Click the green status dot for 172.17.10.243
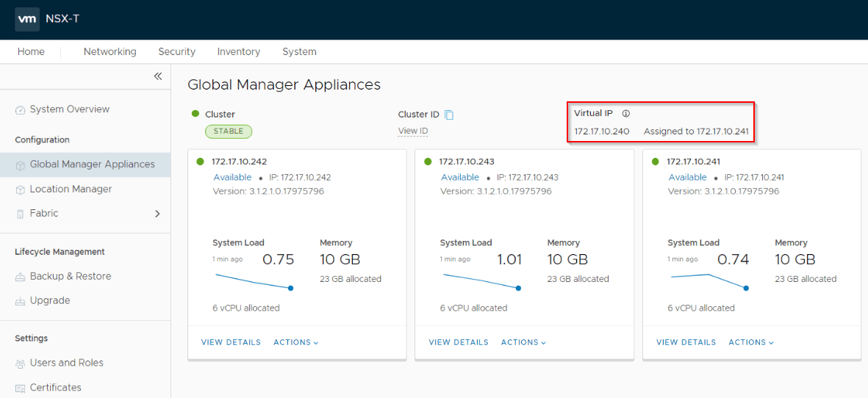This screenshot has width=868, height=398. pos(428,162)
